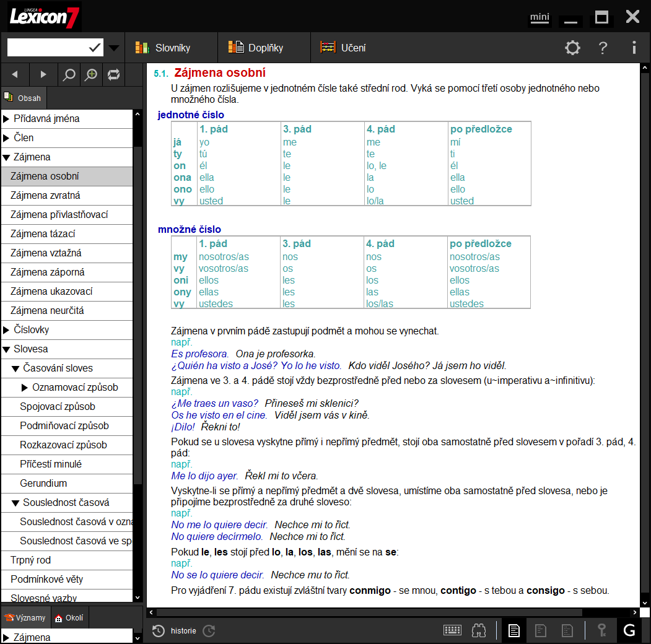
Task: Open the settings gear
Action: click(x=572, y=48)
